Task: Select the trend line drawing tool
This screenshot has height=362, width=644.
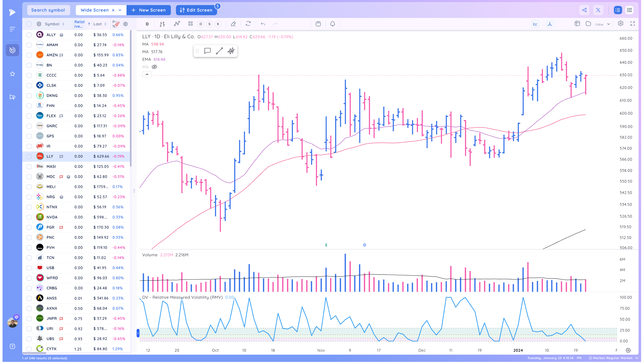Action: (219, 51)
